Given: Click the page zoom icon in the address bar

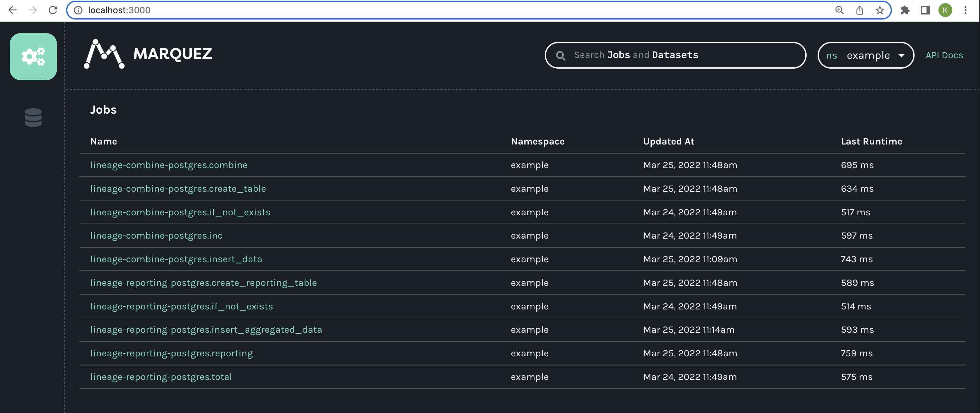Looking at the screenshot, I should tap(839, 10).
